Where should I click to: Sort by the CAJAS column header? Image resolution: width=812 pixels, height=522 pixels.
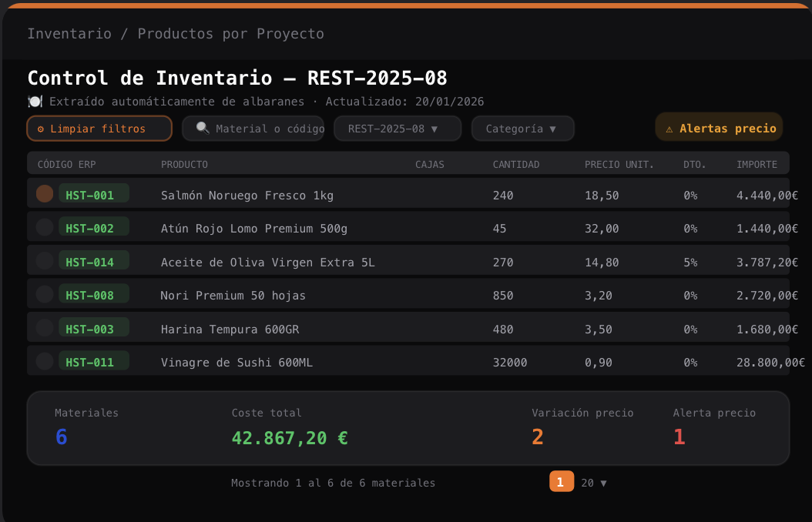point(430,165)
